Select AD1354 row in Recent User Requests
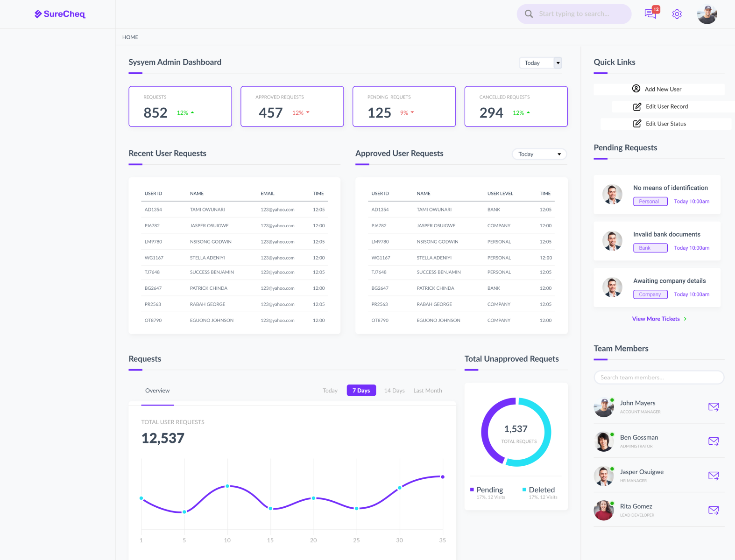The height and width of the screenshot is (560, 735). coord(234,210)
